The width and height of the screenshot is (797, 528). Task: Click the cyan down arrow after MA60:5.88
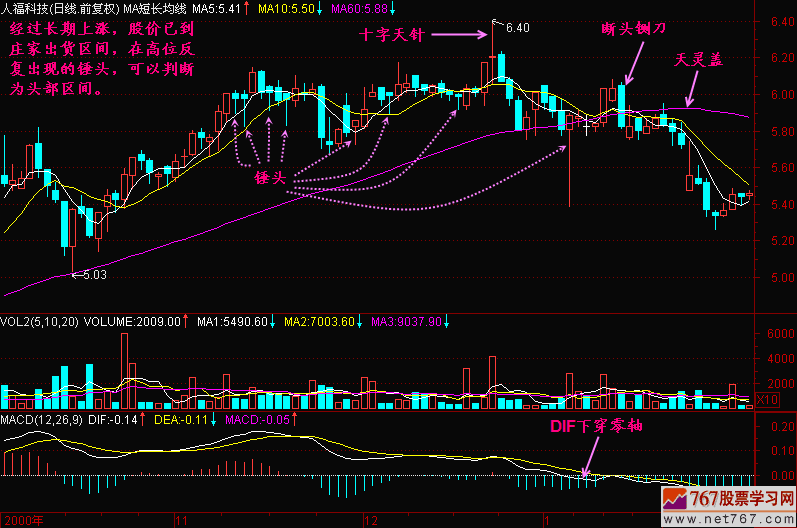coord(392,8)
